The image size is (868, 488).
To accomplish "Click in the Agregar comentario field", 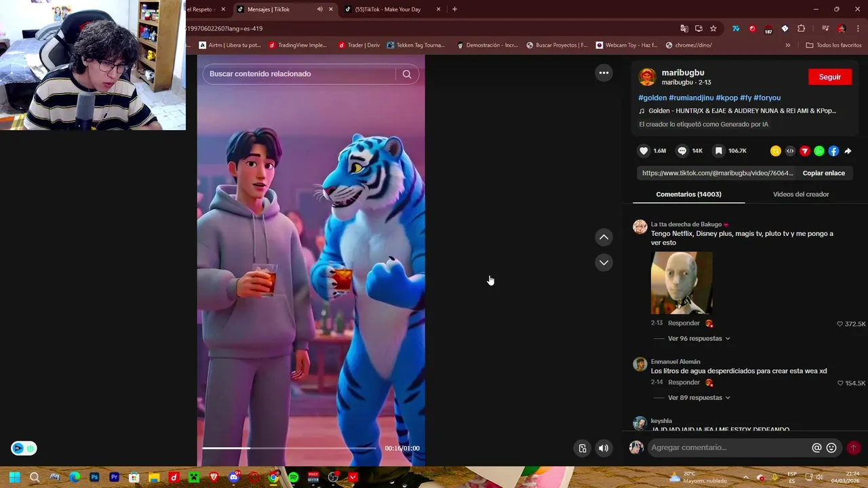I will (x=728, y=447).
